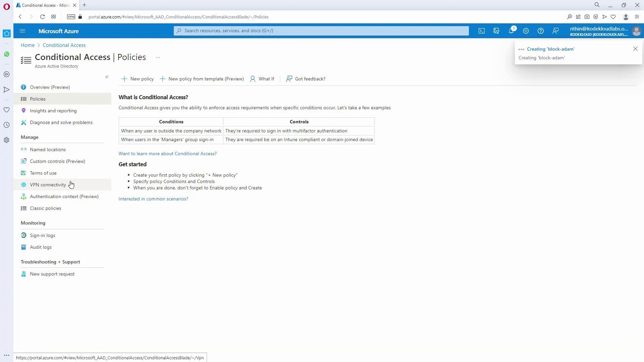Open Azure Cloud Shell icon
Image resolution: width=644 pixels, height=362 pixels.
click(x=482, y=31)
